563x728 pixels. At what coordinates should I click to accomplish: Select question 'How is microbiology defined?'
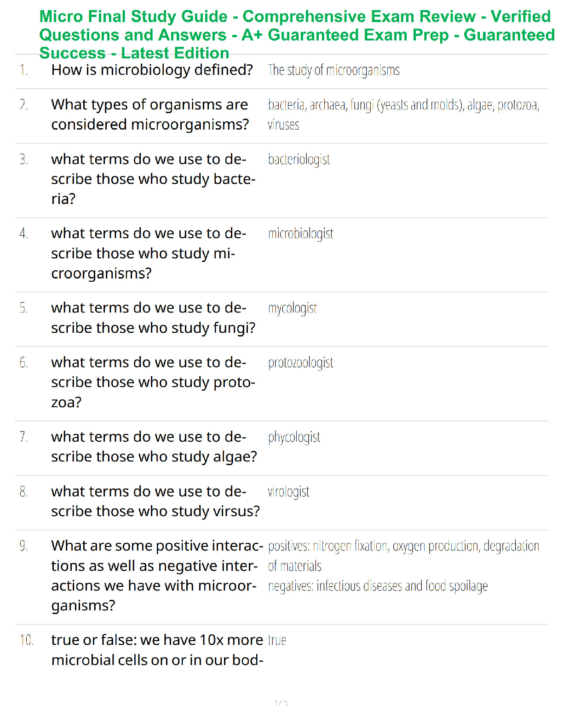tap(152, 70)
